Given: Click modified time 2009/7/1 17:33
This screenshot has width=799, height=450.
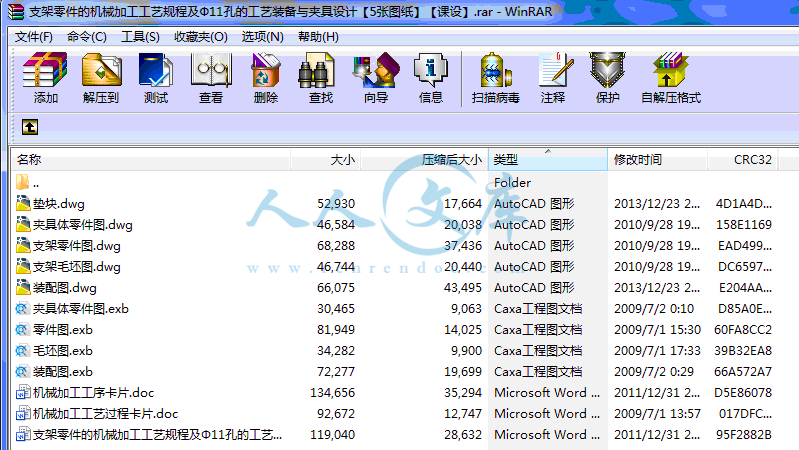Looking at the screenshot, I should (x=657, y=350).
